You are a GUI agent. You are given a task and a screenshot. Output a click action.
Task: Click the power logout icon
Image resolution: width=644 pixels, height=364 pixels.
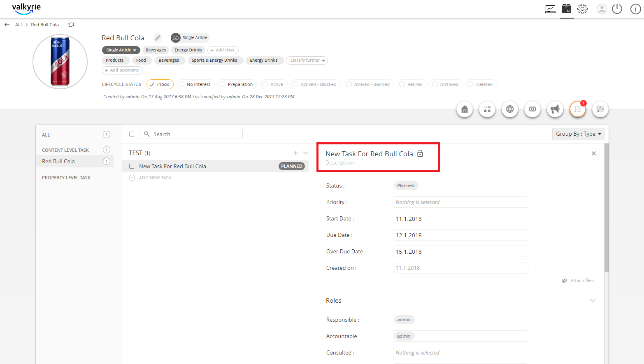[x=617, y=9]
